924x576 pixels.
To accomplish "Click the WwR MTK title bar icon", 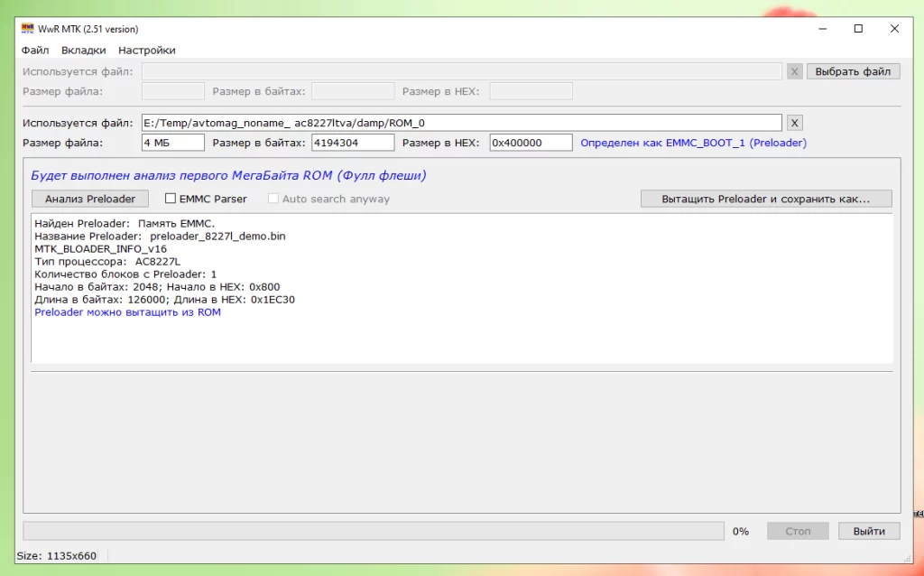I will (27, 29).
